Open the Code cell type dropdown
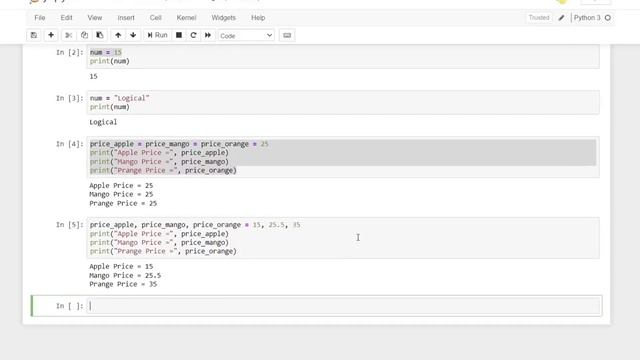 pos(246,36)
